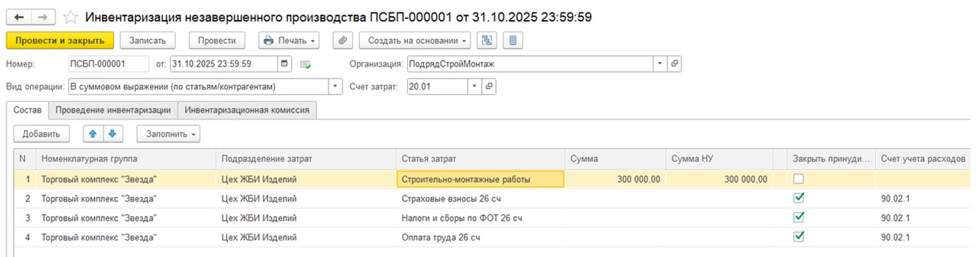Uncheck forced close for Страховые взносы 26 сч
The height and width of the screenshot is (257, 980).
point(798,199)
